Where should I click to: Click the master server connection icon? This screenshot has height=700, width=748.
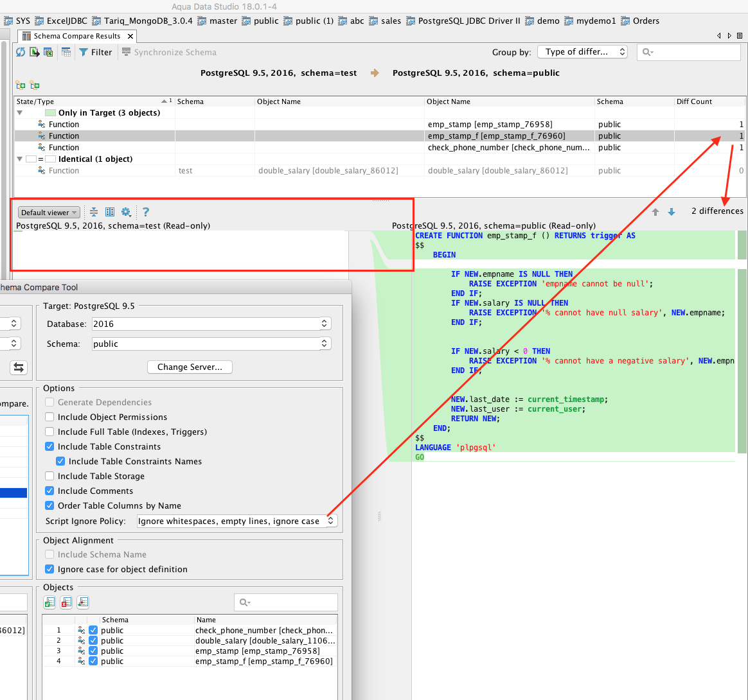pyautogui.click(x=202, y=21)
